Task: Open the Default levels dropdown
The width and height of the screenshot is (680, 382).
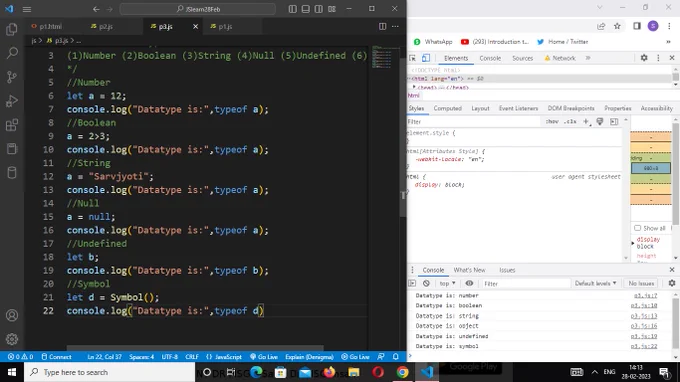Action: 595,284
